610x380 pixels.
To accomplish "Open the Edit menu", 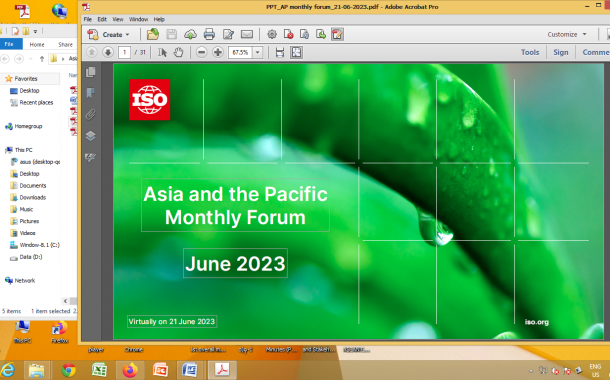I will click(102, 19).
